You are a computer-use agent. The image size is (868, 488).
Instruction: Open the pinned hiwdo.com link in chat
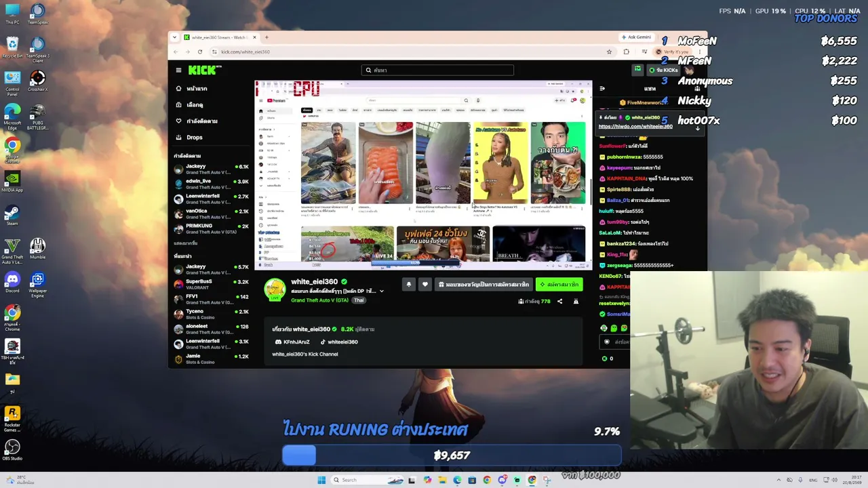pos(635,127)
